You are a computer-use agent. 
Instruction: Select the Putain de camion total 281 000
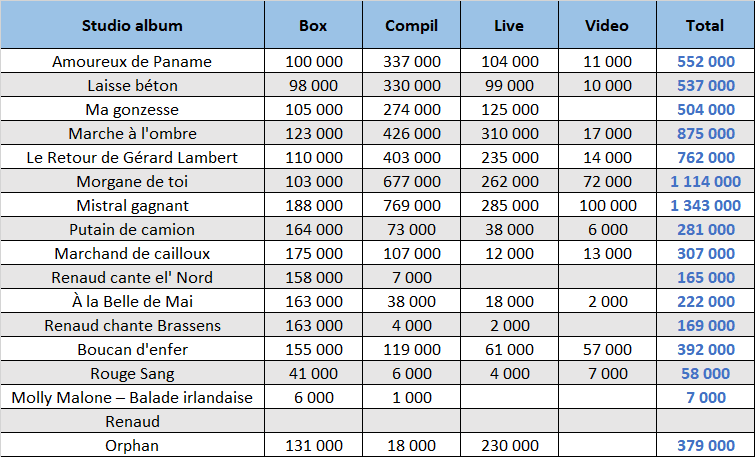tap(705, 229)
